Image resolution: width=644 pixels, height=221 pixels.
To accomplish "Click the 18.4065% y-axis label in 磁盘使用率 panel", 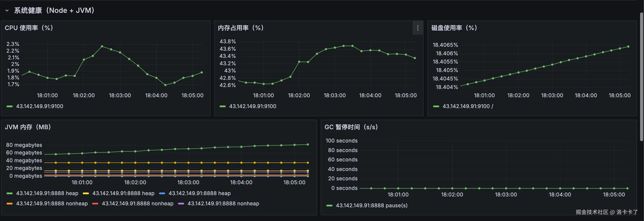I will click(445, 45).
